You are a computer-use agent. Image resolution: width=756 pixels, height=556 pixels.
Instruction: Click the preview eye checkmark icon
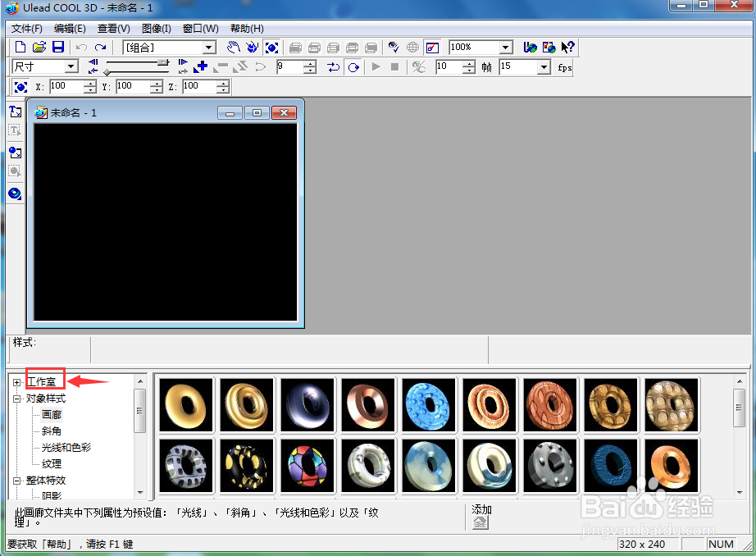point(394,48)
